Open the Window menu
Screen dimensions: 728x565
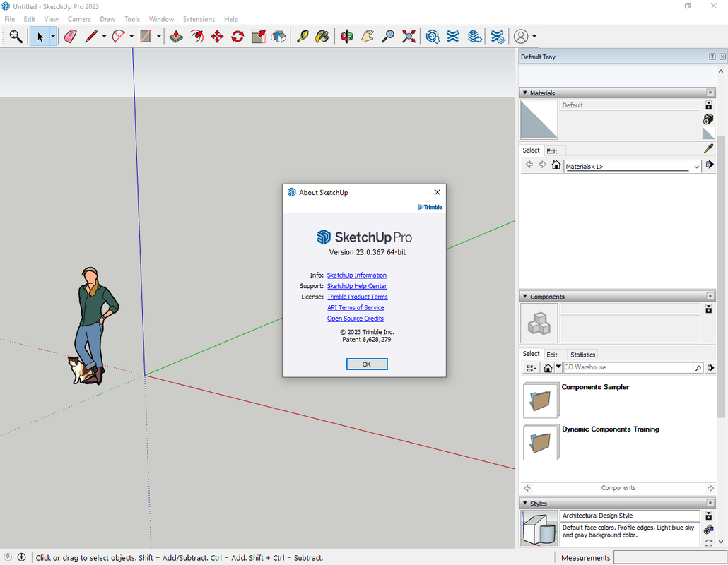pos(161,19)
